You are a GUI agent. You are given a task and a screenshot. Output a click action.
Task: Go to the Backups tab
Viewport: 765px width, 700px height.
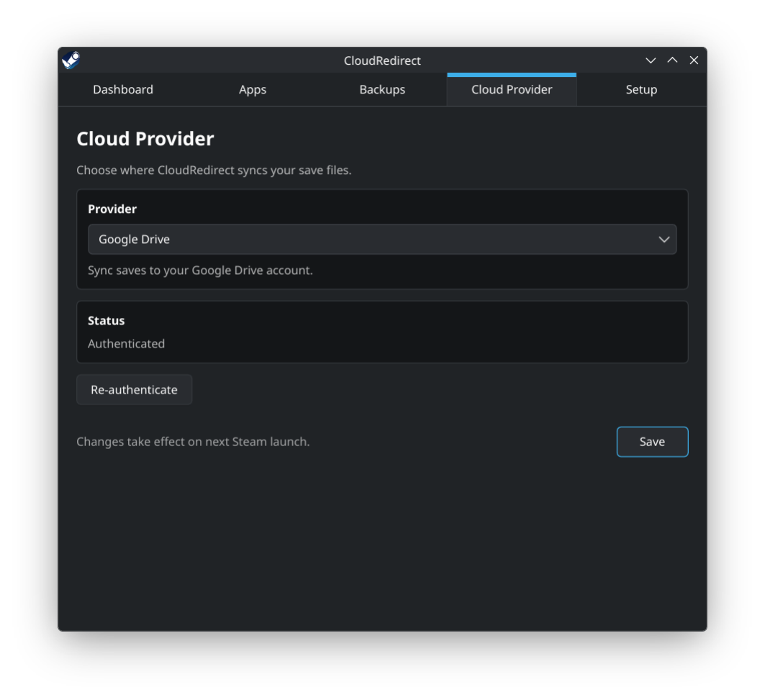coord(382,90)
